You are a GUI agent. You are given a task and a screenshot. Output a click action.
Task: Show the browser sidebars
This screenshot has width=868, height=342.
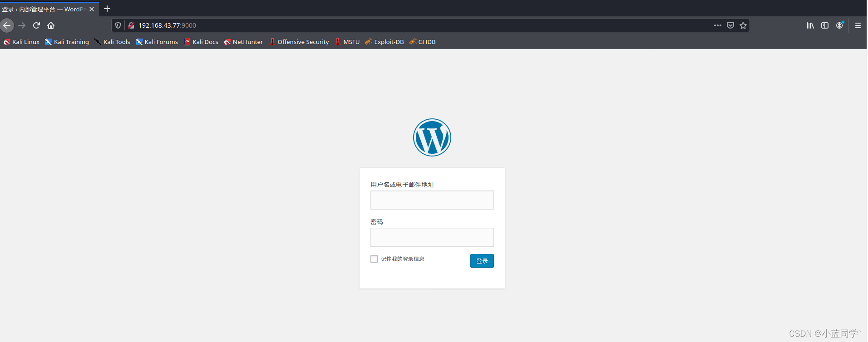825,25
